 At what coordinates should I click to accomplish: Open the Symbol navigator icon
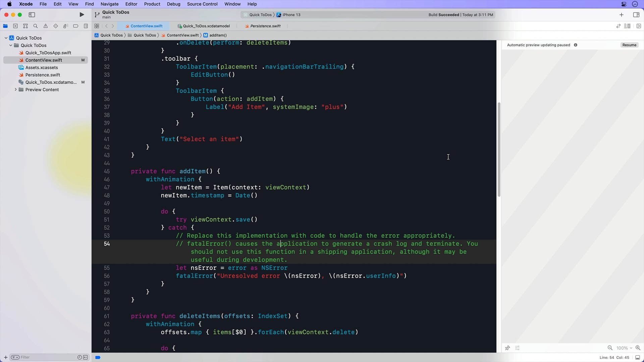click(25, 26)
